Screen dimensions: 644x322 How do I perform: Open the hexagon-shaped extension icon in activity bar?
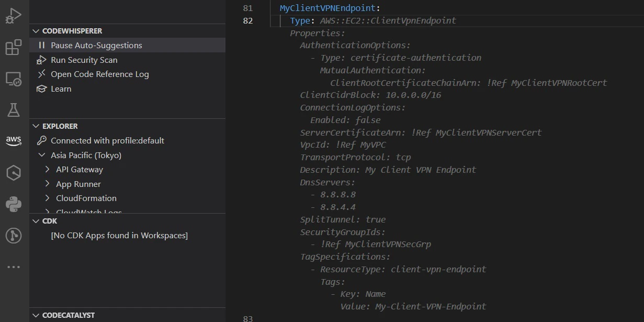(14, 173)
